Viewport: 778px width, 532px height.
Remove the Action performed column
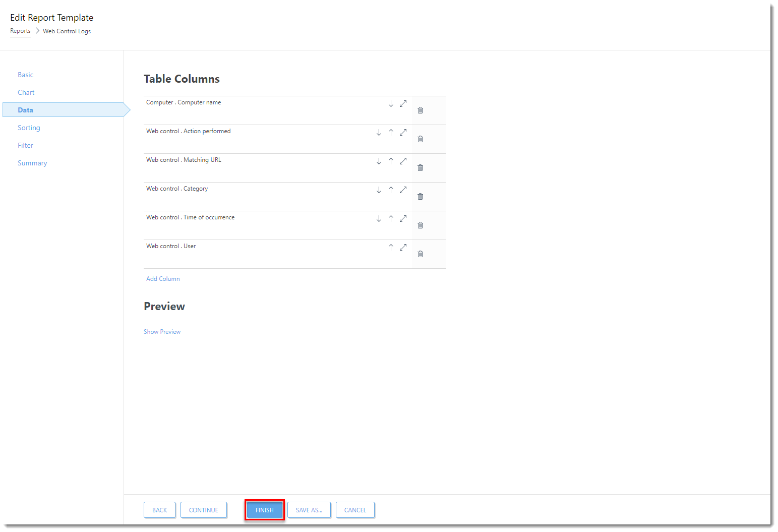point(420,139)
